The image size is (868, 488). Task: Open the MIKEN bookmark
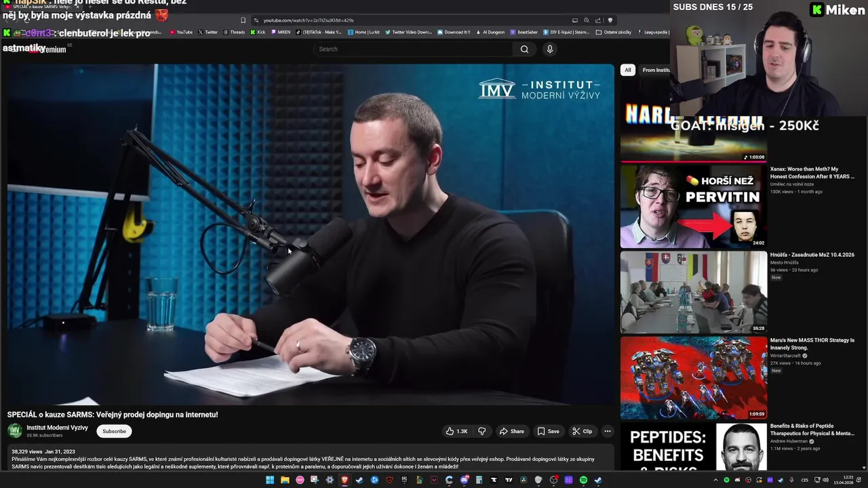(281, 32)
